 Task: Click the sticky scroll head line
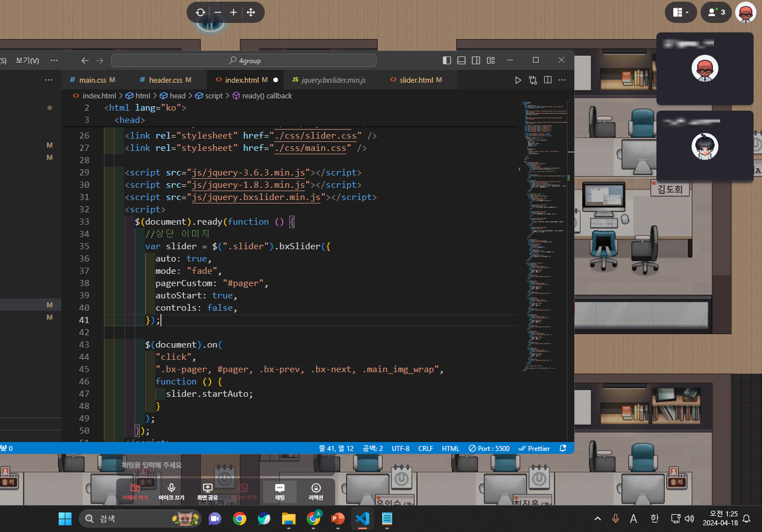coord(130,120)
